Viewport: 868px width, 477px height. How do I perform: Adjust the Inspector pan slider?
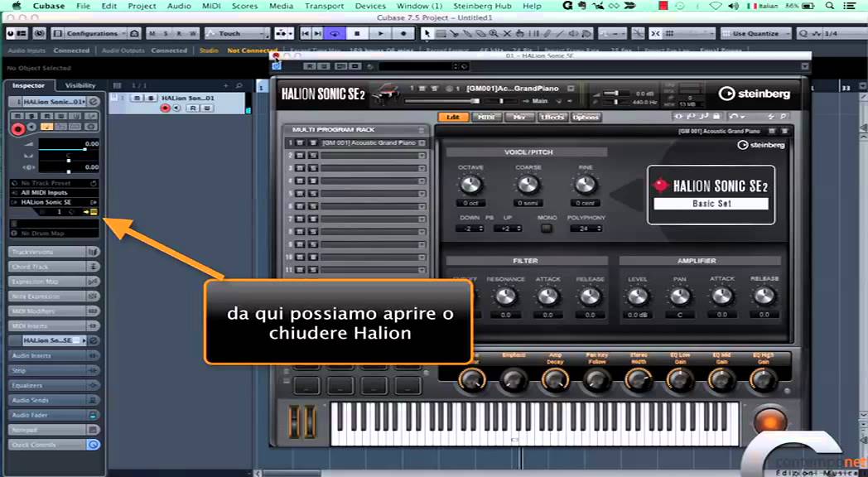point(69,161)
